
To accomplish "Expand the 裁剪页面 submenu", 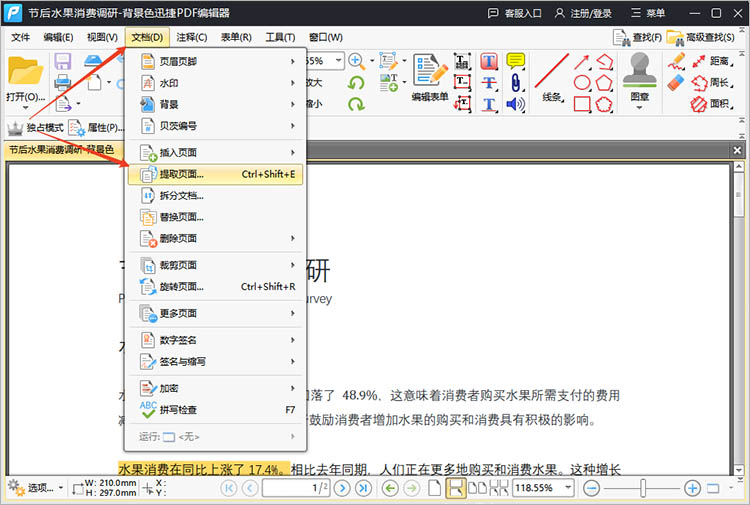I will [215, 265].
